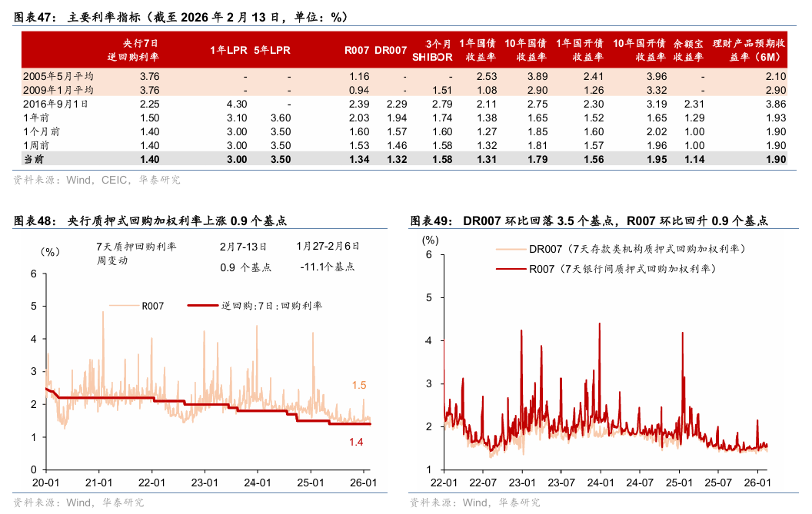Select the DR007 column header in table
Viewport: 812px width, 514px height.
tap(391, 50)
